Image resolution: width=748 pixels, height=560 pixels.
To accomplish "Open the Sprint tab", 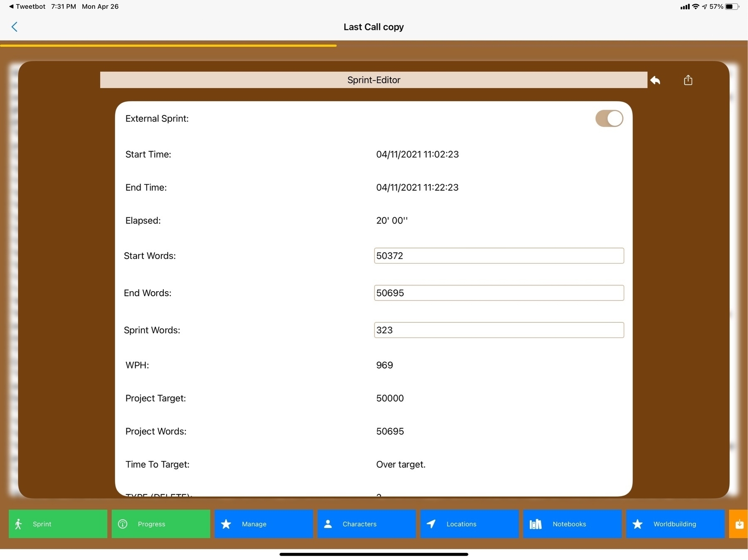I will tap(58, 524).
